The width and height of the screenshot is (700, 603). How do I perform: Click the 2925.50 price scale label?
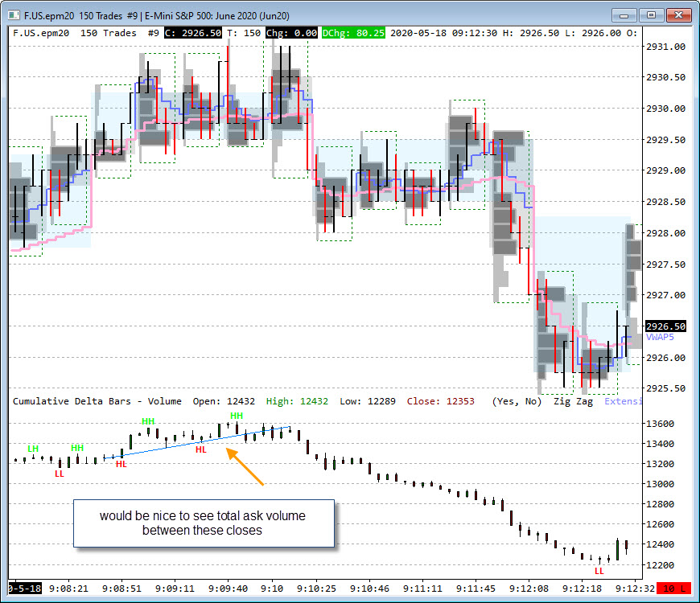tap(665, 388)
